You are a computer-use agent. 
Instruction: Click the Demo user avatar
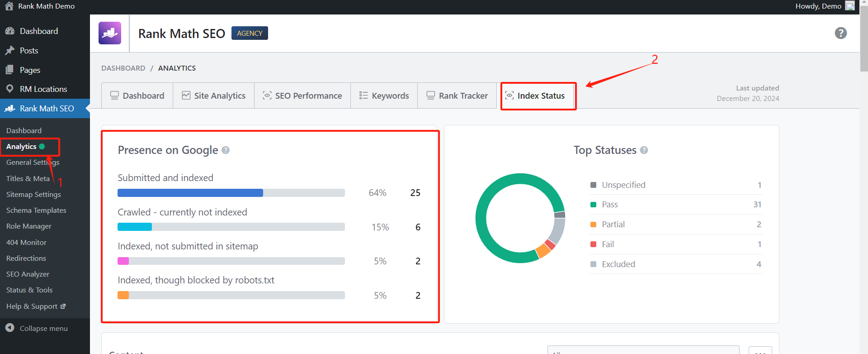[850, 6]
